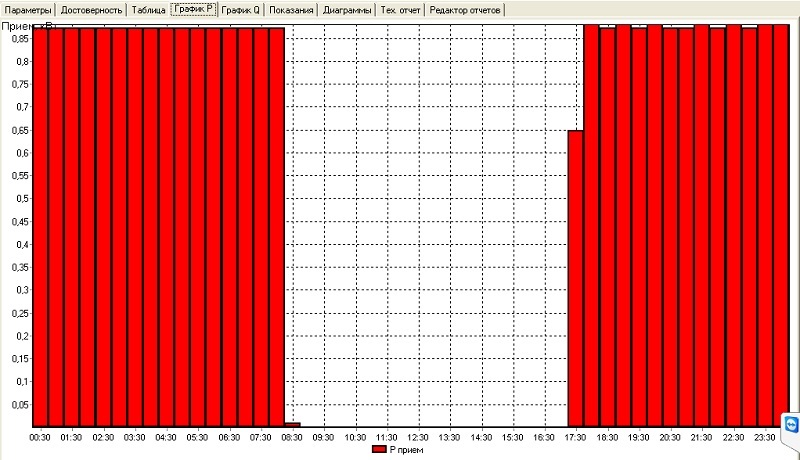This screenshot has width=800, height=460.
Task: Click the 00:30 time axis label
Action: (40, 438)
